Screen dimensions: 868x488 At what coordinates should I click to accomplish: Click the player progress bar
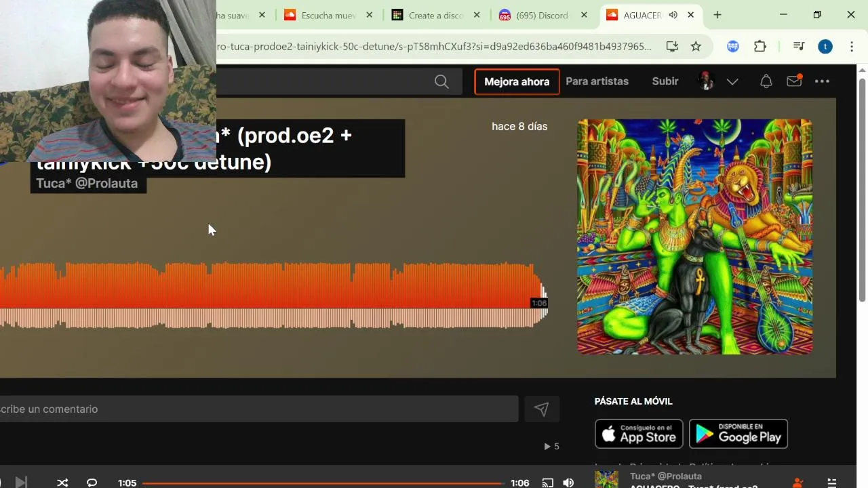point(323,483)
